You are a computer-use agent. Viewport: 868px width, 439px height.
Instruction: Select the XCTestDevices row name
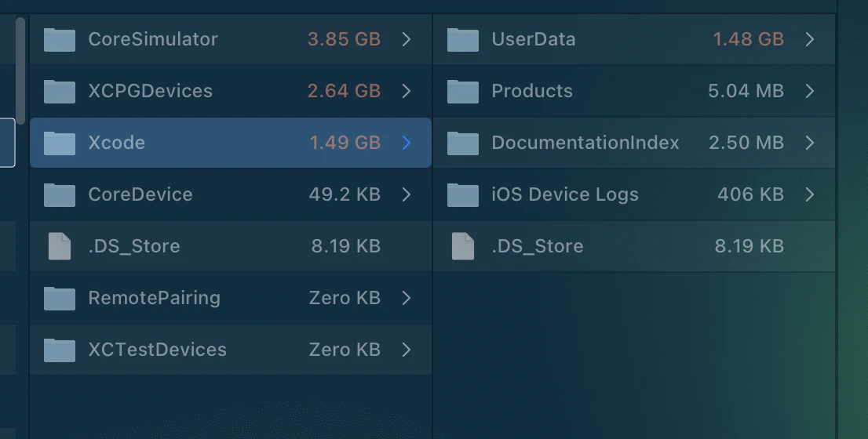pyautogui.click(x=157, y=350)
